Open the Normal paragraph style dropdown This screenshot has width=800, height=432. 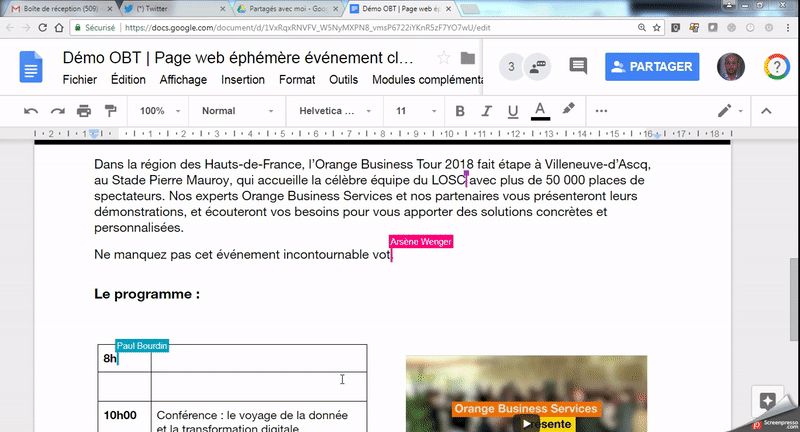237,111
